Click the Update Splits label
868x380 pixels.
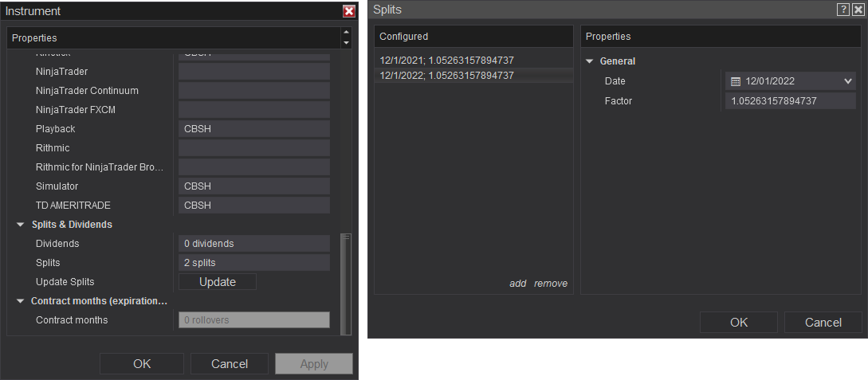tap(65, 281)
